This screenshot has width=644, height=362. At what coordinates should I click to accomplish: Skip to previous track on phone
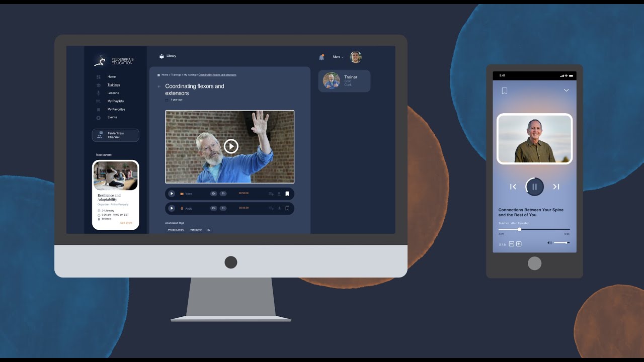tap(513, 187)
